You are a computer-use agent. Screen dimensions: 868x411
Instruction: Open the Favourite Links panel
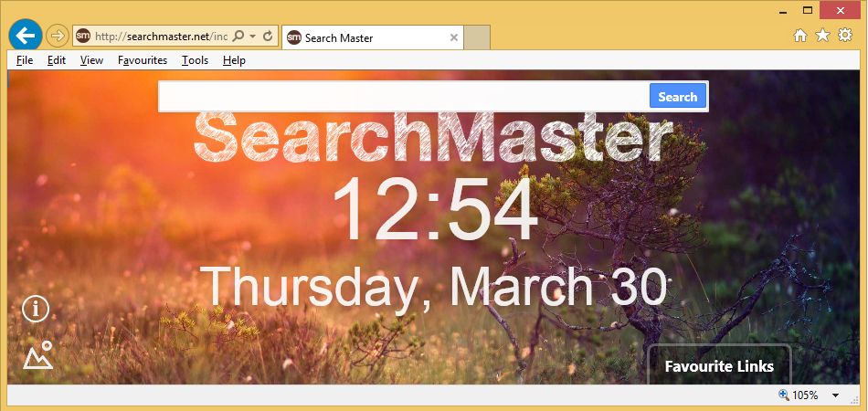click(719, 366)
